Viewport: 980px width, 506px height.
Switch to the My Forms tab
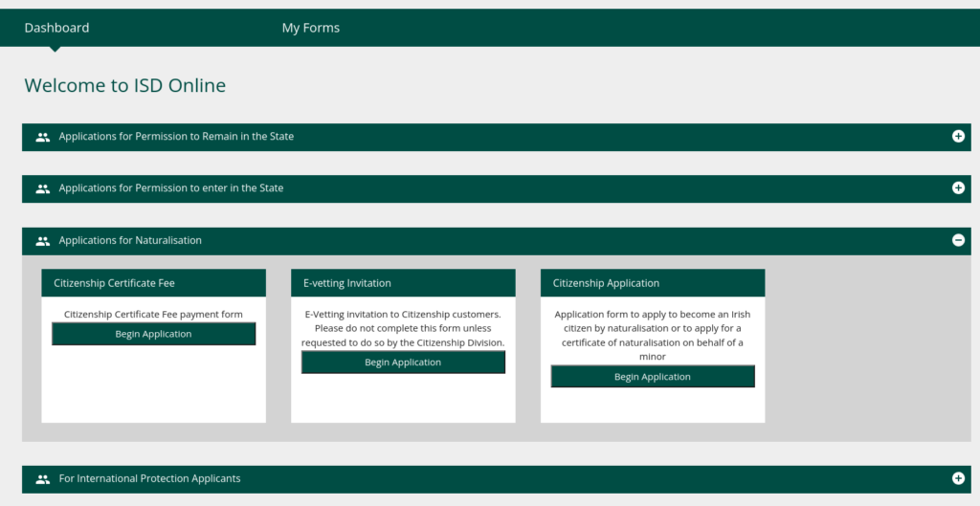click(310, 28)
